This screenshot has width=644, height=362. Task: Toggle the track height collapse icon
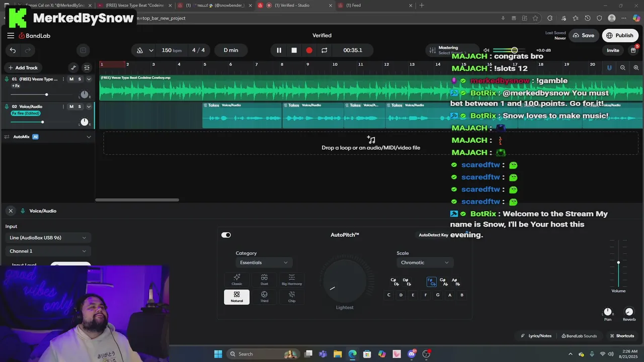coord(87,67)
